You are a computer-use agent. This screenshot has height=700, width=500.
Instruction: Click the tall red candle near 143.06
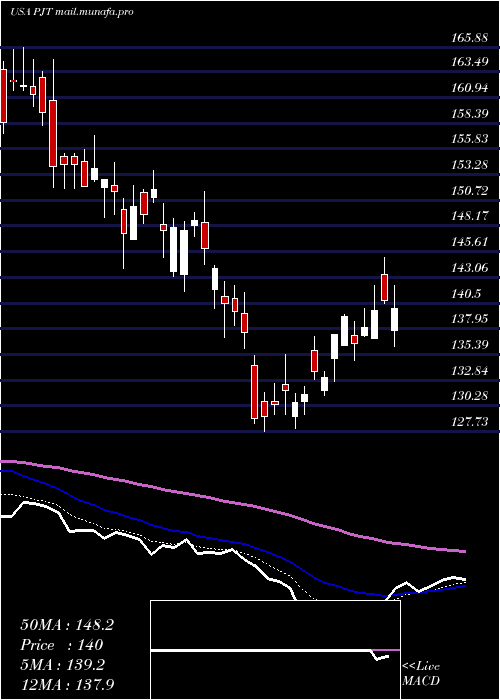click(x=384, y=287)
